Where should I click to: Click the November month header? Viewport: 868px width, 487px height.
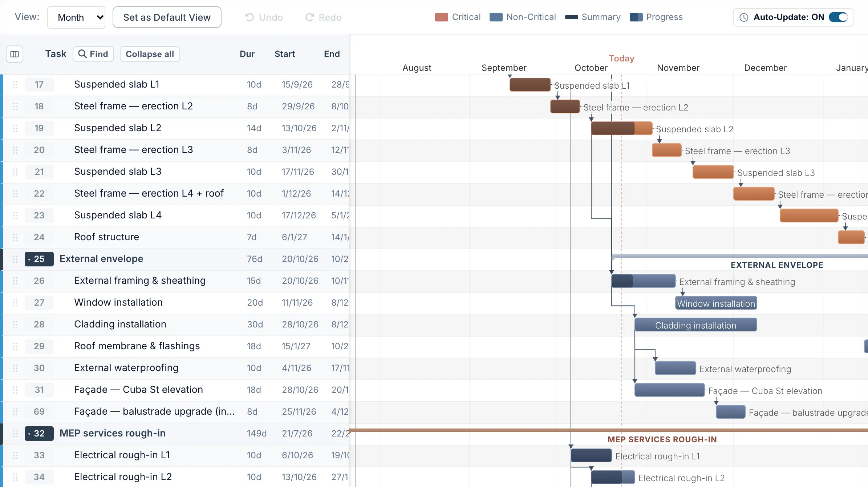pos(678,68)
